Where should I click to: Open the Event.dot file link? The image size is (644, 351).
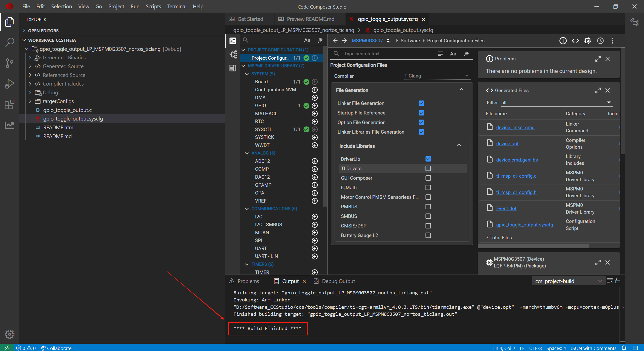pos(506,208)
